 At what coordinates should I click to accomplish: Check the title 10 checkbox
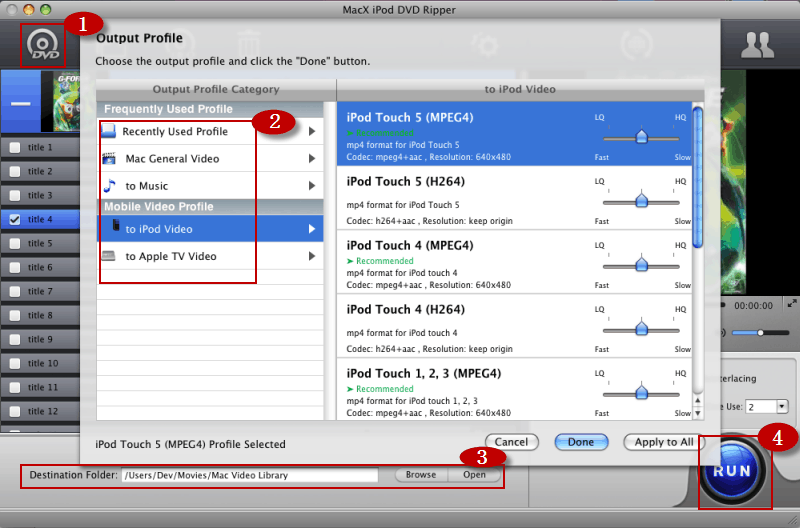coord(15,363)
